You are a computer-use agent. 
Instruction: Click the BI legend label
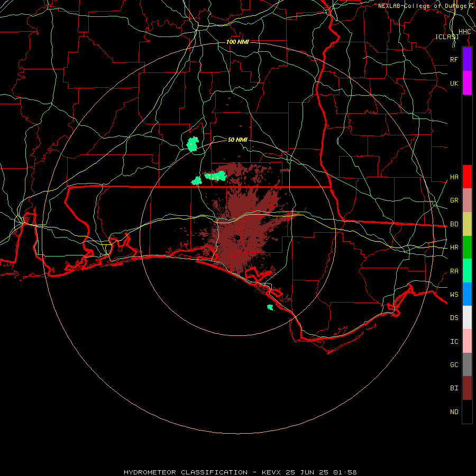tap(454, 388)
